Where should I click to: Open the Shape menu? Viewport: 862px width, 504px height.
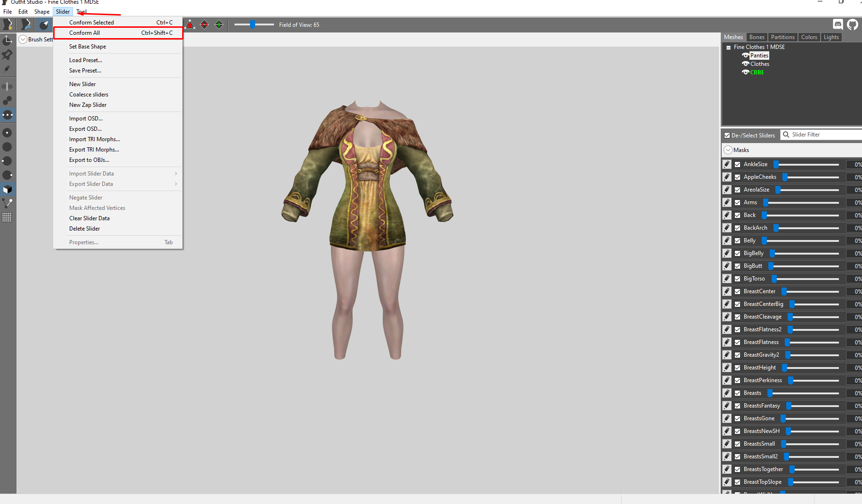click(42, 12)
